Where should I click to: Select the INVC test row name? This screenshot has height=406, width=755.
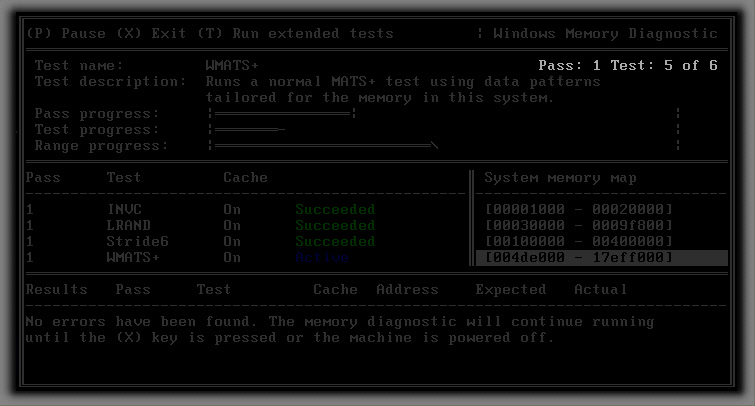(124, 210)
